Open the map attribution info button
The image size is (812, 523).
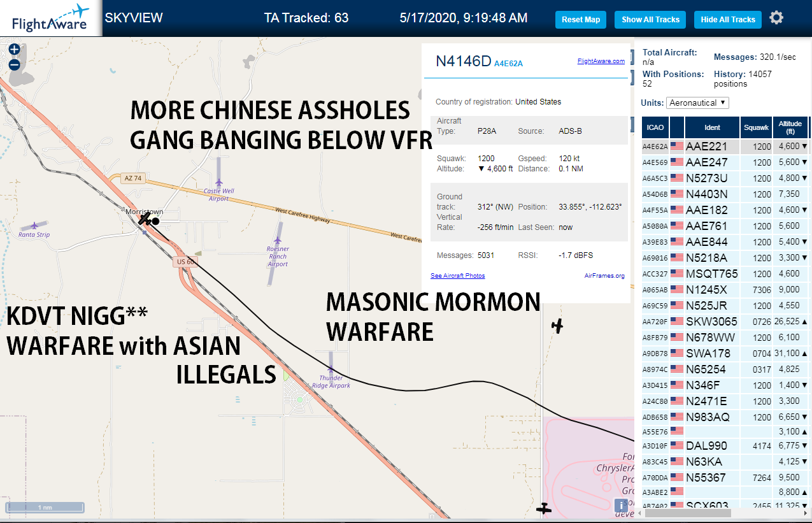point(621,505)
